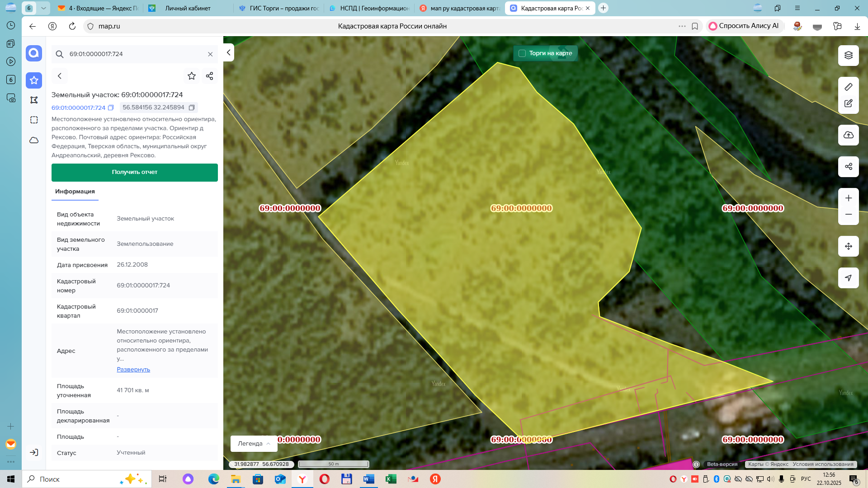868x488 pixels.
Task: Switch to the ГИС Торги browser tab
Action: [279, 8]
